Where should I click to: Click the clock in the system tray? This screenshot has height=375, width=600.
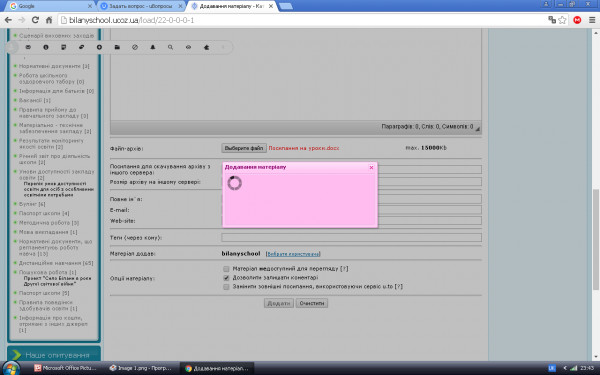tap(587, 368)
